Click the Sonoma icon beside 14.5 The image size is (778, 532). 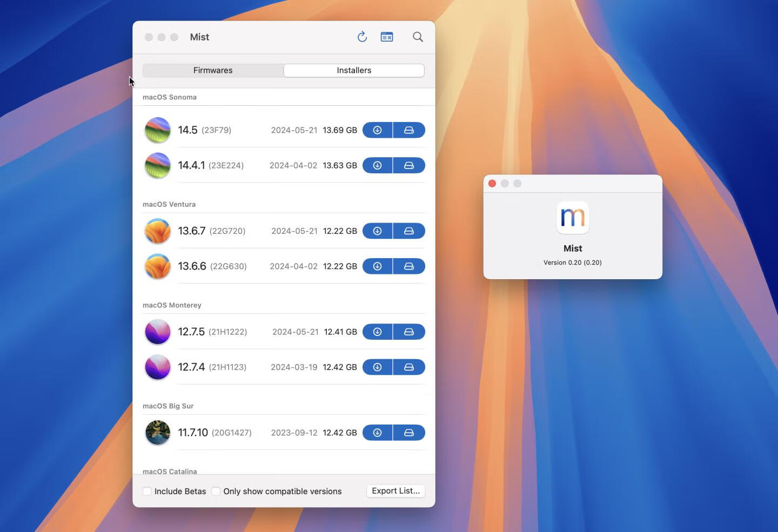pos(158,130)
